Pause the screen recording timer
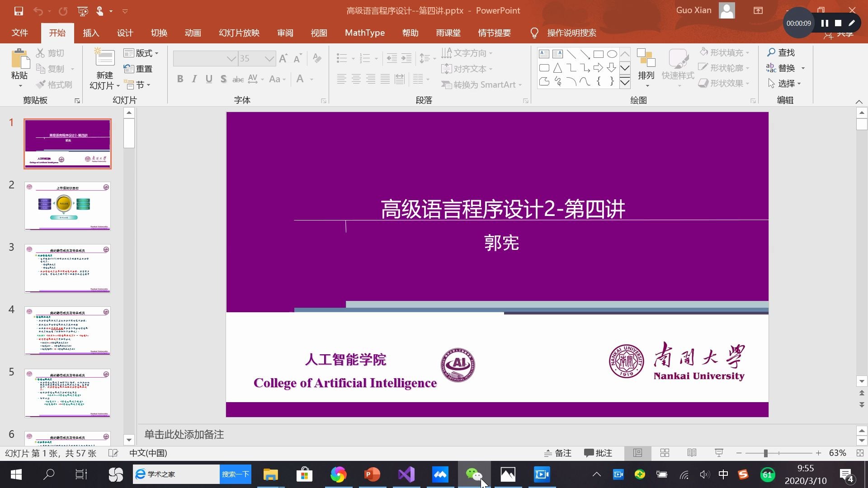This screenshot has width=868, height=488. [x=825, y=23]
